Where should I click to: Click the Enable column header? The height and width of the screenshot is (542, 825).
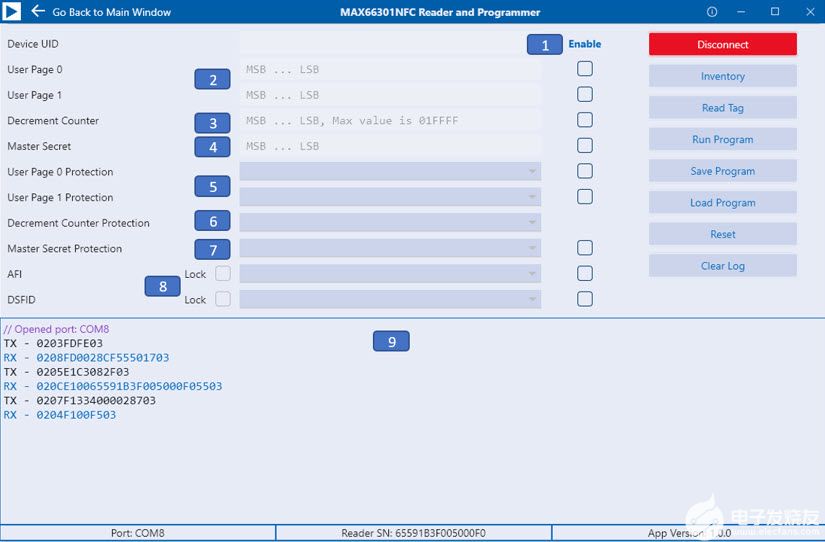pos(585,44)
